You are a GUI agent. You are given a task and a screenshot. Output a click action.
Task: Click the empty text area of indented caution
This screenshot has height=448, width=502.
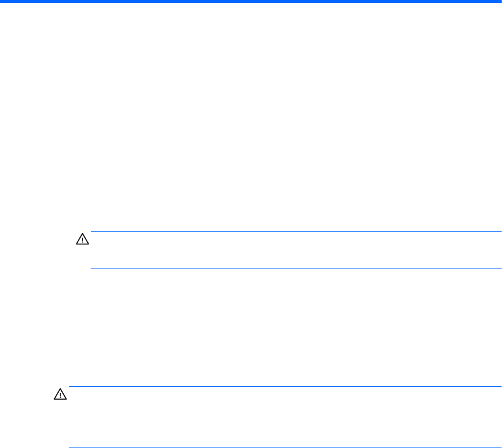(294, 250)
